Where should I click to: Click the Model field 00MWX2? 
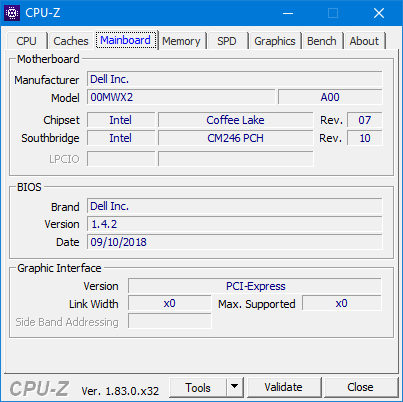pos(181,97)
